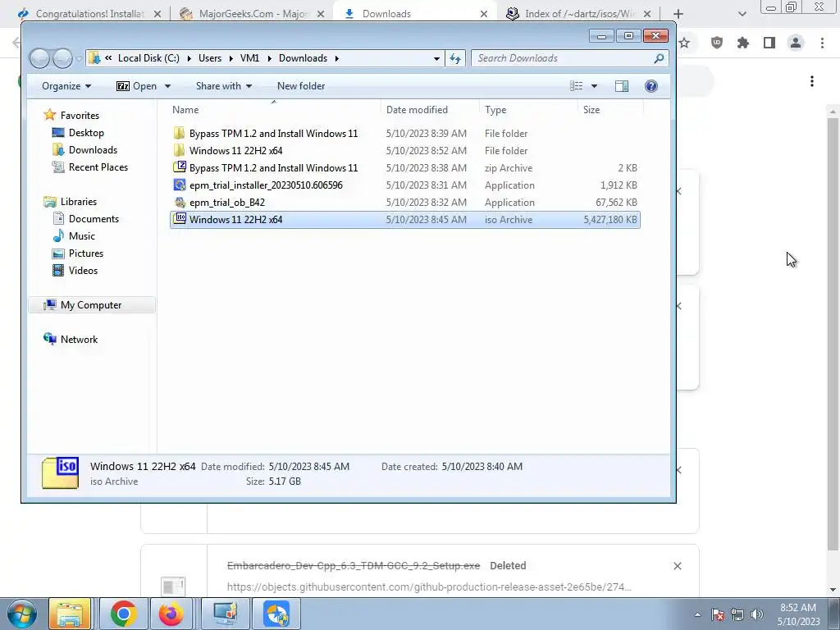The image size is (840, 630).
Task: Open the address bar history dropdown
Action: click(436, 58)
